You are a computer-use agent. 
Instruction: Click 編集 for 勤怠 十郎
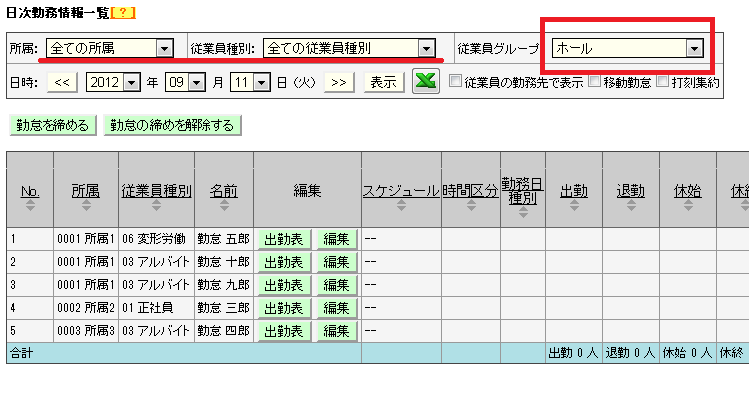click(337, 262)
